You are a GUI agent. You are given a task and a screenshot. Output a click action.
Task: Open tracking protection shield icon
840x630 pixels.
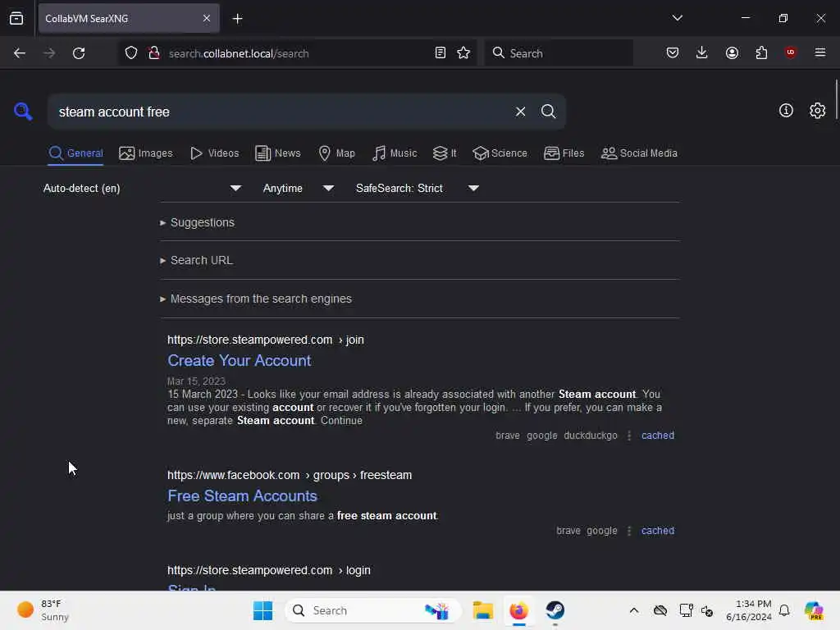pyautogui.click(x=131, y=53)
